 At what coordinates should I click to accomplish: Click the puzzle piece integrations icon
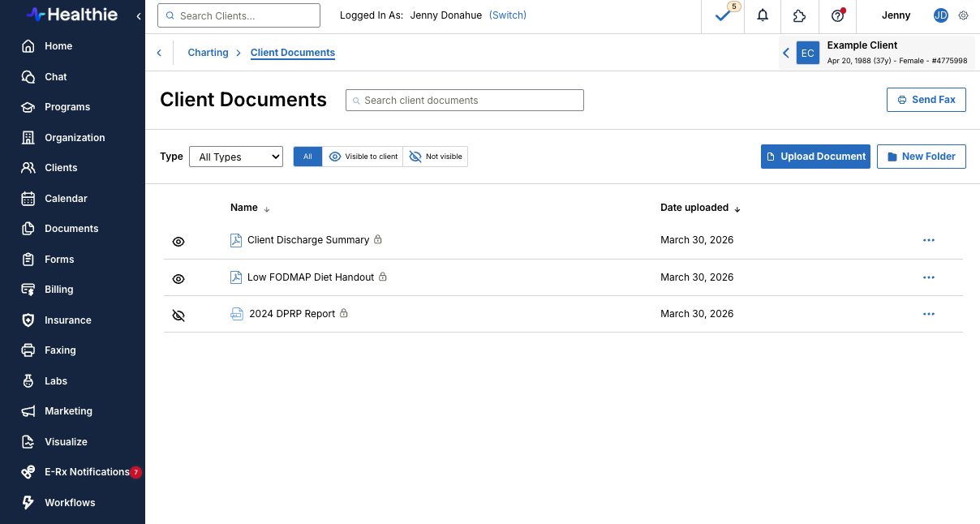[x=799, y=15]
